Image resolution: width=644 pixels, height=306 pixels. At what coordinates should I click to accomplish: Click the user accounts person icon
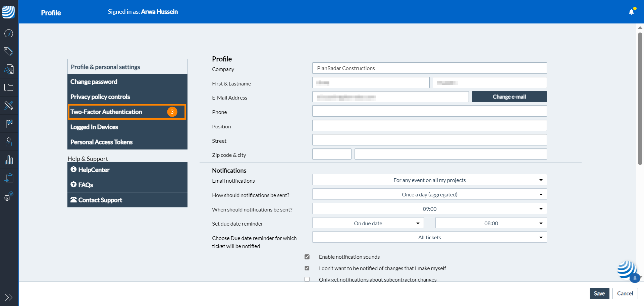[x=9, y=142]
